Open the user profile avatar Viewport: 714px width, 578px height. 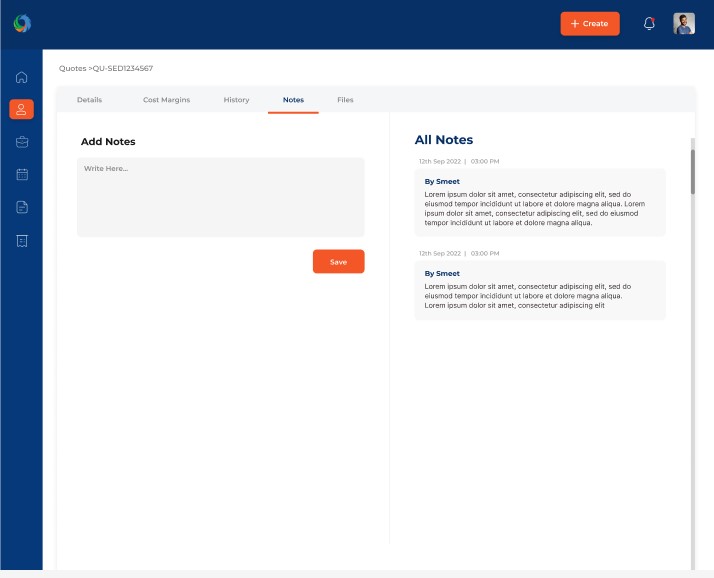pos(684,24)
